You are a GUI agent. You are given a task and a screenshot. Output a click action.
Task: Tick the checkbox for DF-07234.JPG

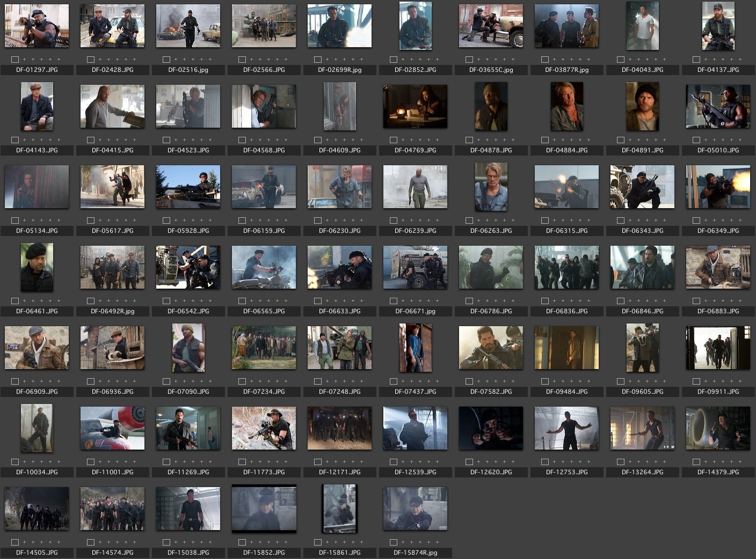click(242, 381)
